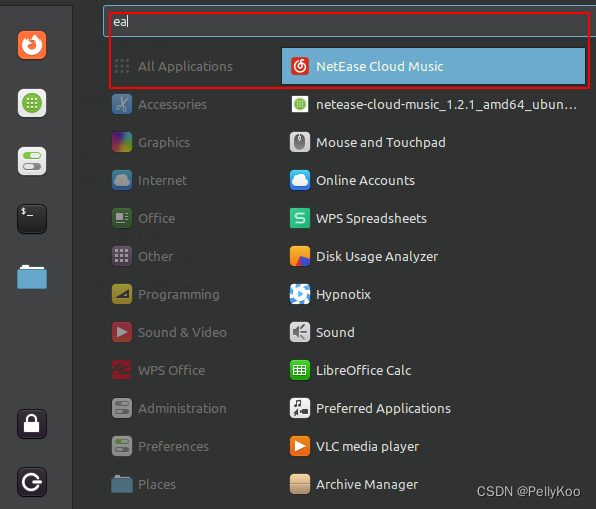Open Online Accounts label
The height and width of the screenshot is (509, 596).
[365, 181]
